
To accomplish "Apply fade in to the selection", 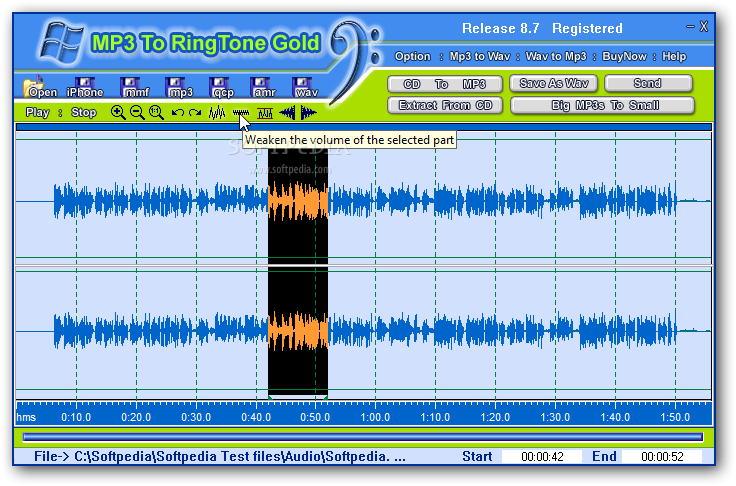I will click(287, 113).
